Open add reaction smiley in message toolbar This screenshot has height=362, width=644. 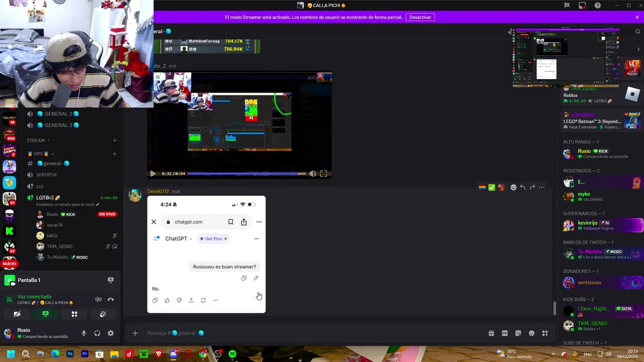coord(513,188)
